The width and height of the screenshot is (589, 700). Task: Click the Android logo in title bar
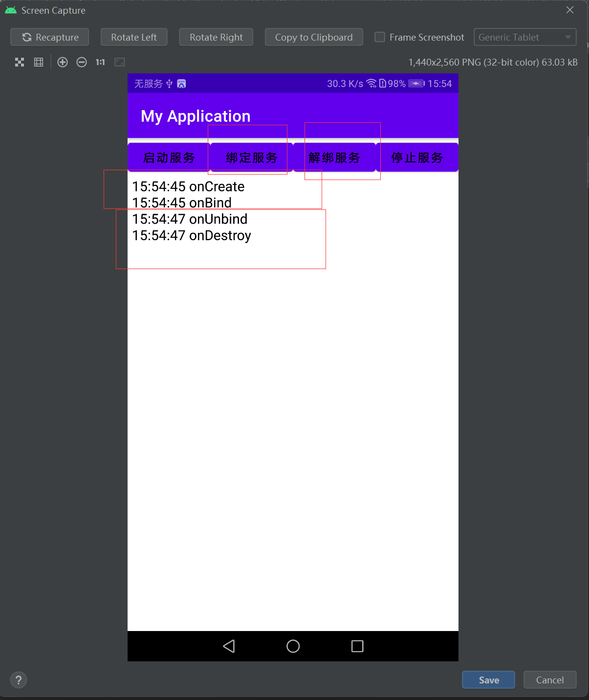tap(11, 10)
